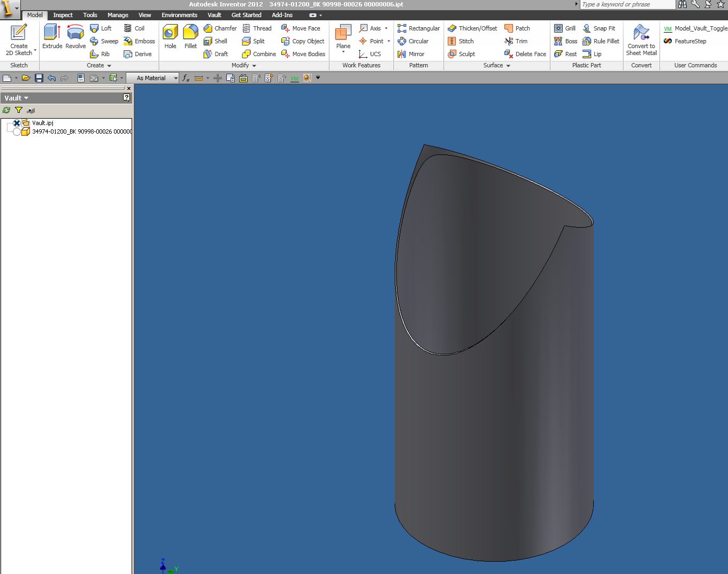The image size is (728, 574).
Task: Go to the Add-Ins ribbon tab
Action: coord(282,15)
